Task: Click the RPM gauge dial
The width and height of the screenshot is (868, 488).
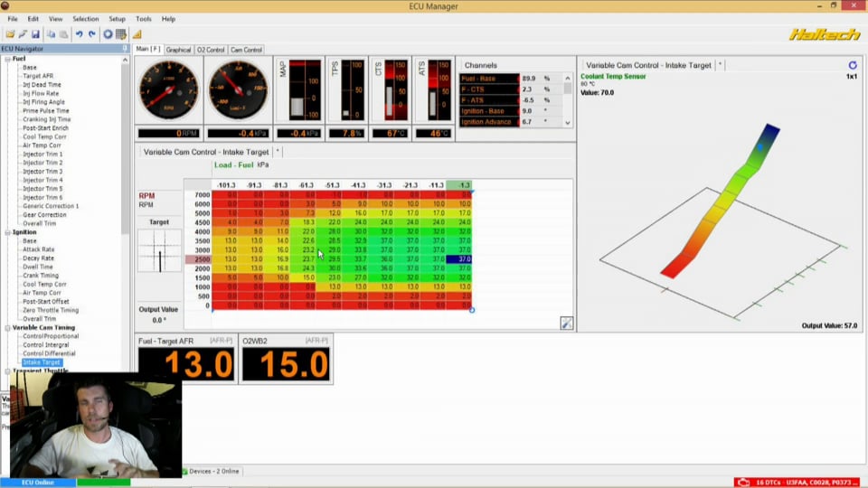Action: coord(169,90)
